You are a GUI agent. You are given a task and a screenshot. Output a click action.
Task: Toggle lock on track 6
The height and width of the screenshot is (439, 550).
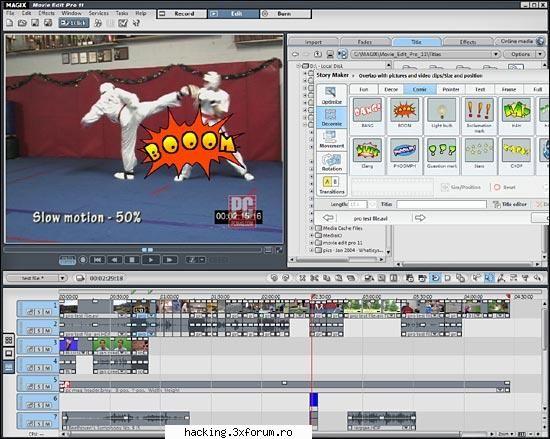click(x=30, y=405)
